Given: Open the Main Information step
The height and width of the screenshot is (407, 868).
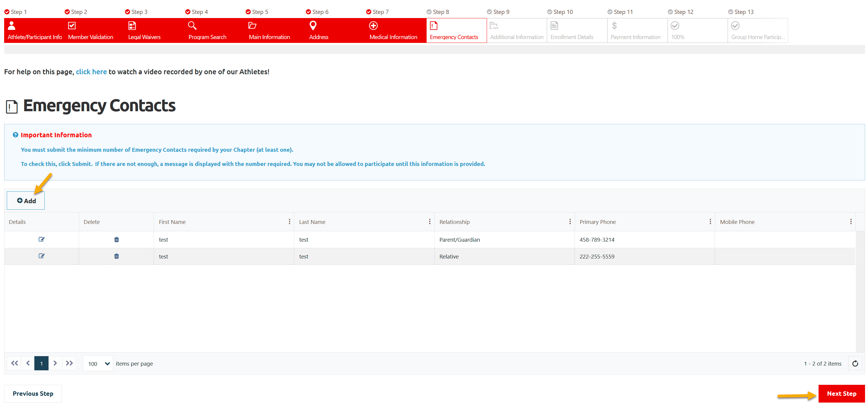Looking at the screenshot, I should pyautogui.click(x=275, y=30).
